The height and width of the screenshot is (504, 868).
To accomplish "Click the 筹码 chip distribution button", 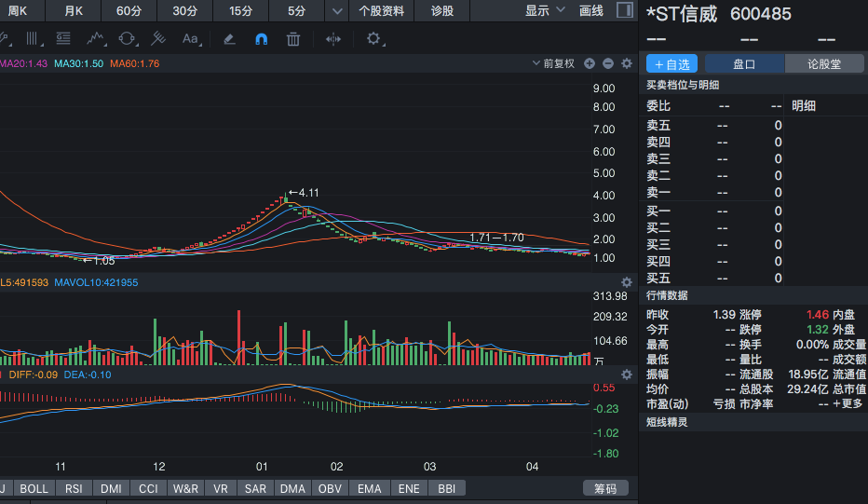I will tap(605, 488).
